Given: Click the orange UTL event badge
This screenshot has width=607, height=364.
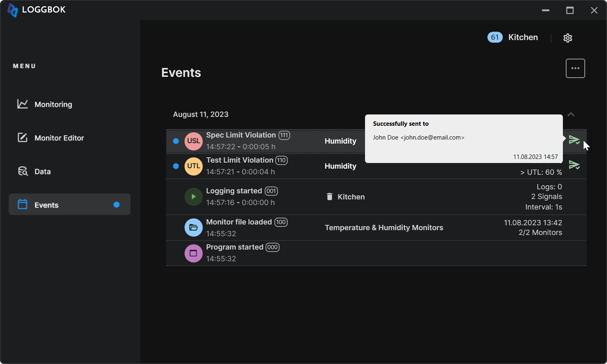Looking at the screenshot, I should click(193, 166).
